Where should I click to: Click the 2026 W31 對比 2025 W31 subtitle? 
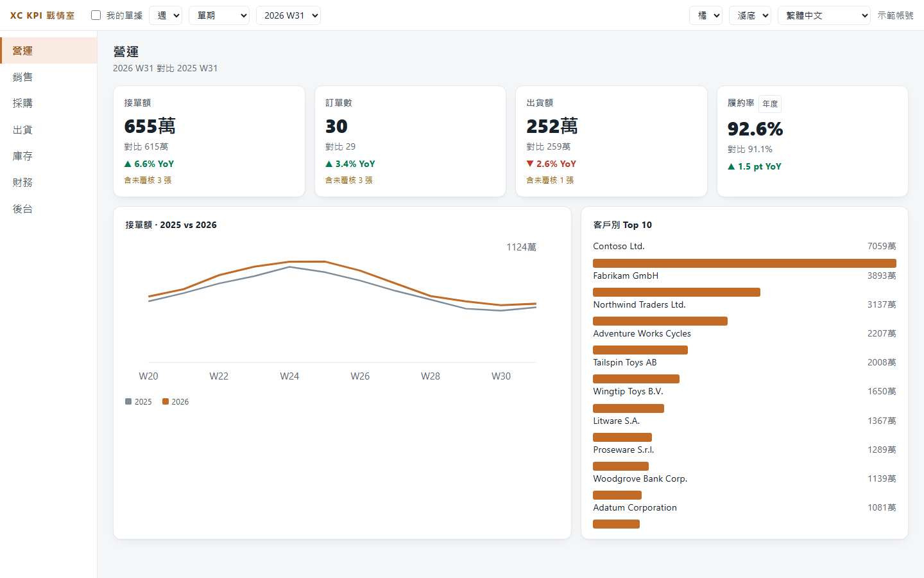click(166, 68)
